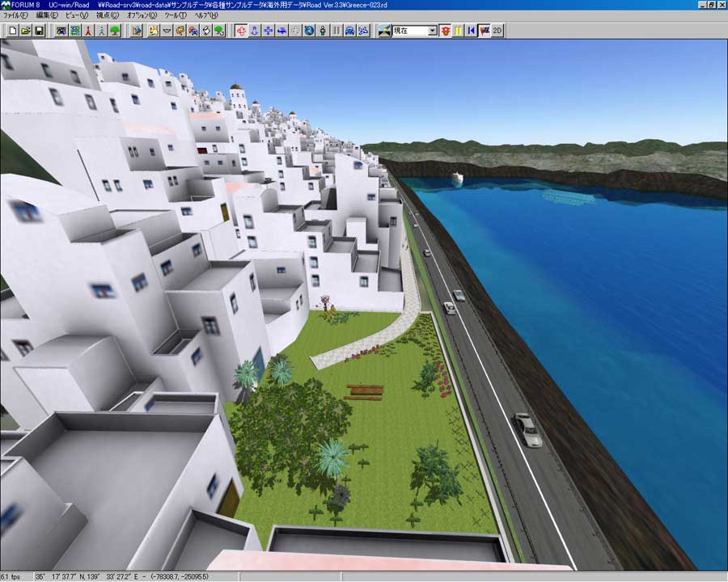Image resolution: width=728 pixels, height=582 pixels.
Task: Click the red traffic light icon
Action: (x=445, y=31)
